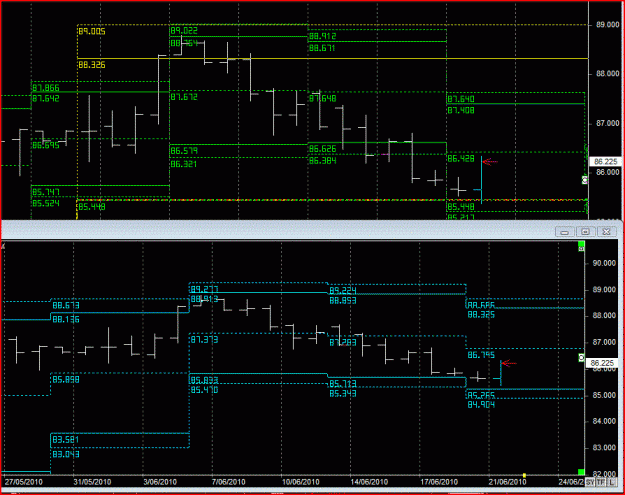Click the cyan 87.373 level label

pyautogui.click(x=204, y=340)
